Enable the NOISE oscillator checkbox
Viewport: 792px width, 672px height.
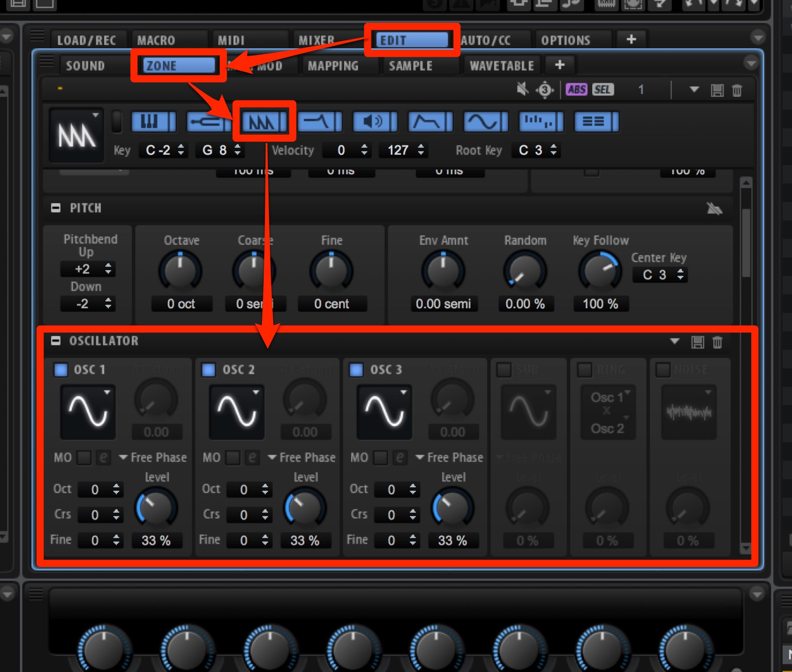tap(663, 370)
